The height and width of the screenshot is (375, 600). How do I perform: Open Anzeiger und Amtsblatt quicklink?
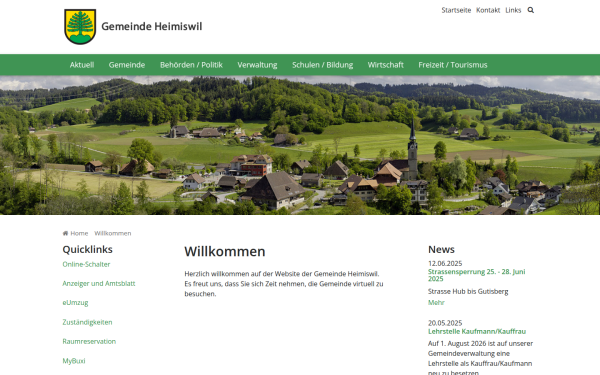tap(99, 283)
